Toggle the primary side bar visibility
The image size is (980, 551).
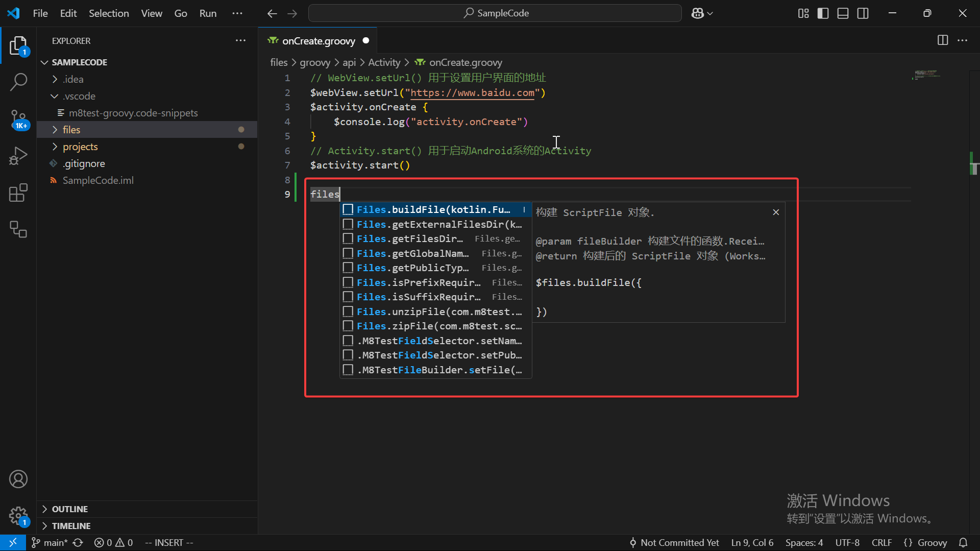[823, 13]
